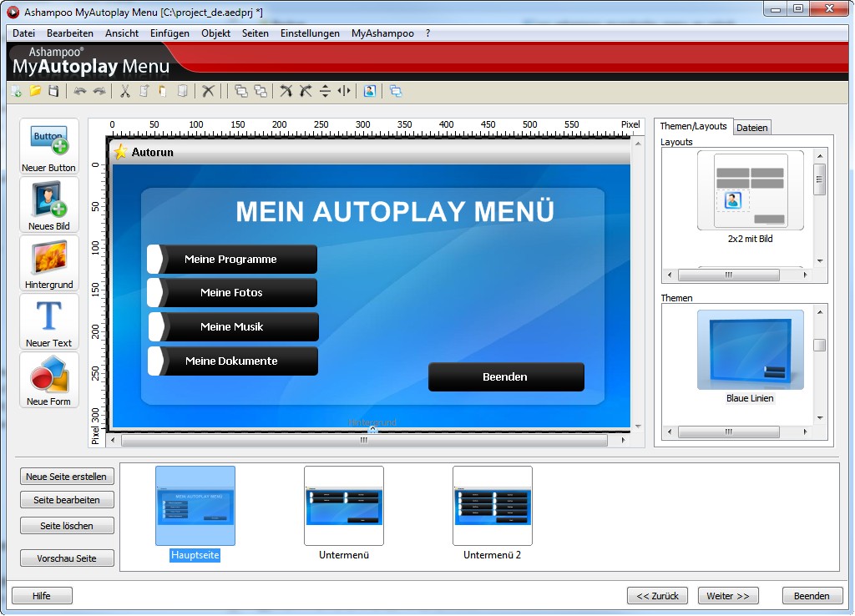Image resolution: width=855 pixels, height=616 pixels.
Task: Open the Einfügen menu
Action: (x=169, y=33)
